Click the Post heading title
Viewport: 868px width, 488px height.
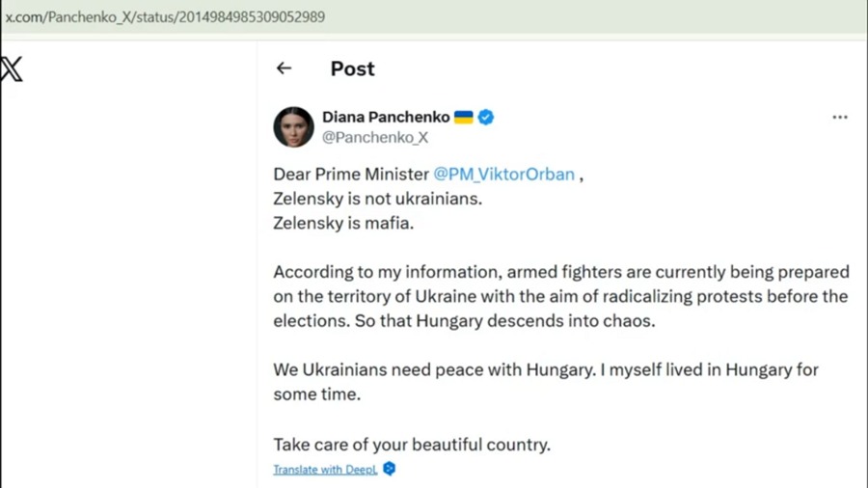pyautogui.click(x=352, y=68)
